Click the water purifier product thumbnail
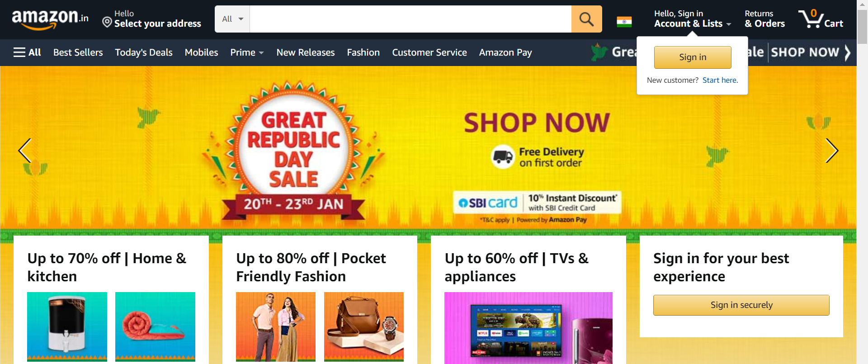This screenshot has width=868, height=364. (x=67, y=326)
